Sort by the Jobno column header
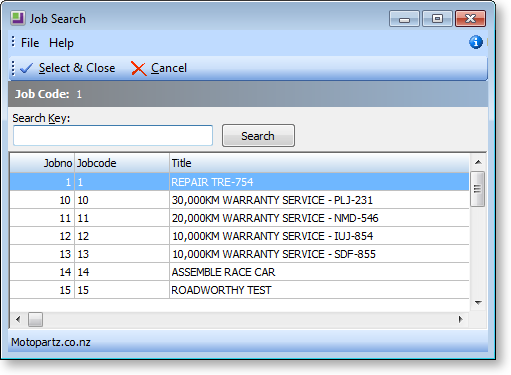Screen dimensions: 511x375 [42, 163]
